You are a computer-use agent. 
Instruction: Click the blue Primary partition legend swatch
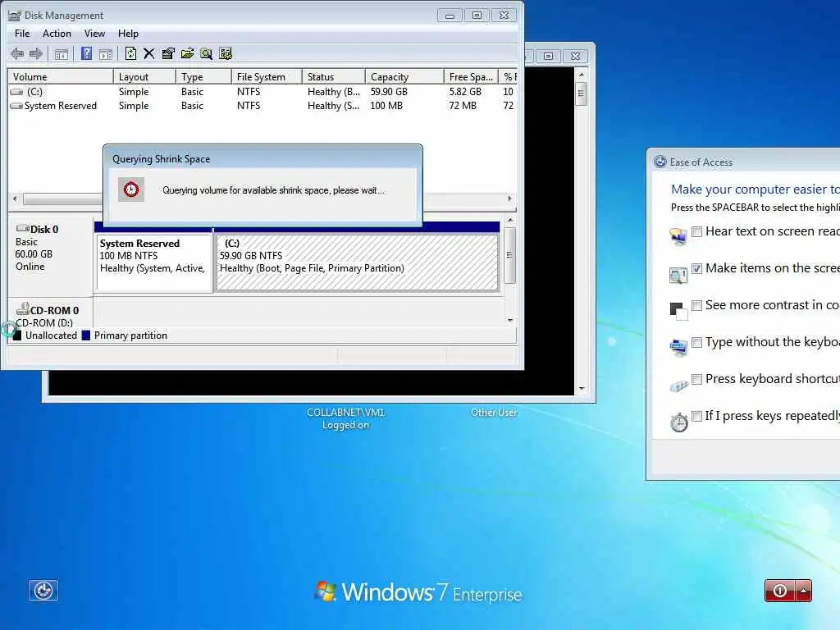click(85, 336)
